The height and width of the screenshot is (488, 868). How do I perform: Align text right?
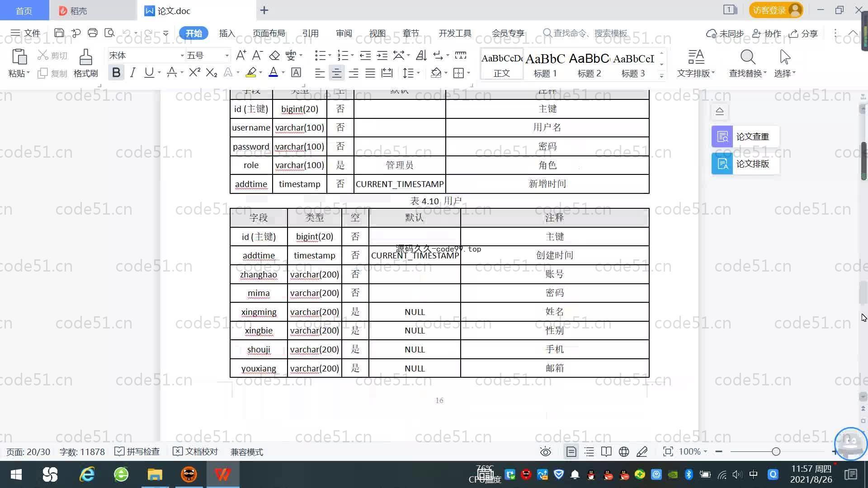354,73
